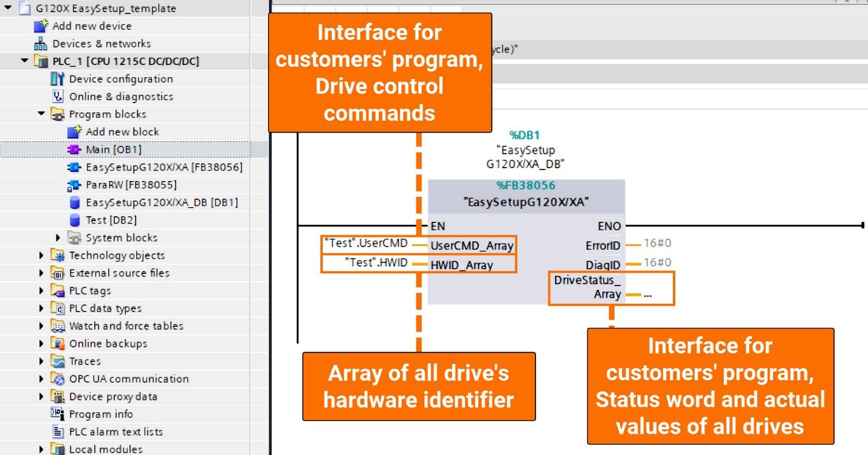Select ParaRW [FB38055] tree entry
This screenshot has width=868, height=455.
[x=131, y=185]
